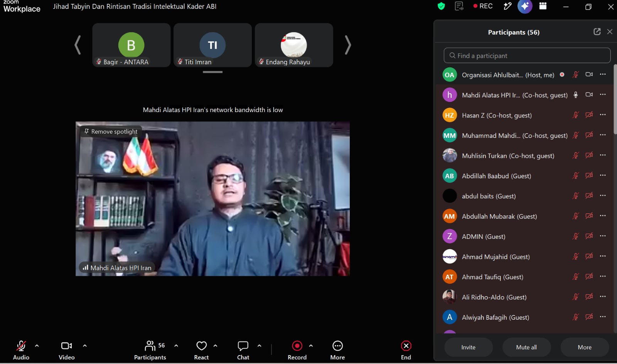Viewport: 617px width, 364px height.
Task: Expand the Video options arrow
Action: pos(85,346)
